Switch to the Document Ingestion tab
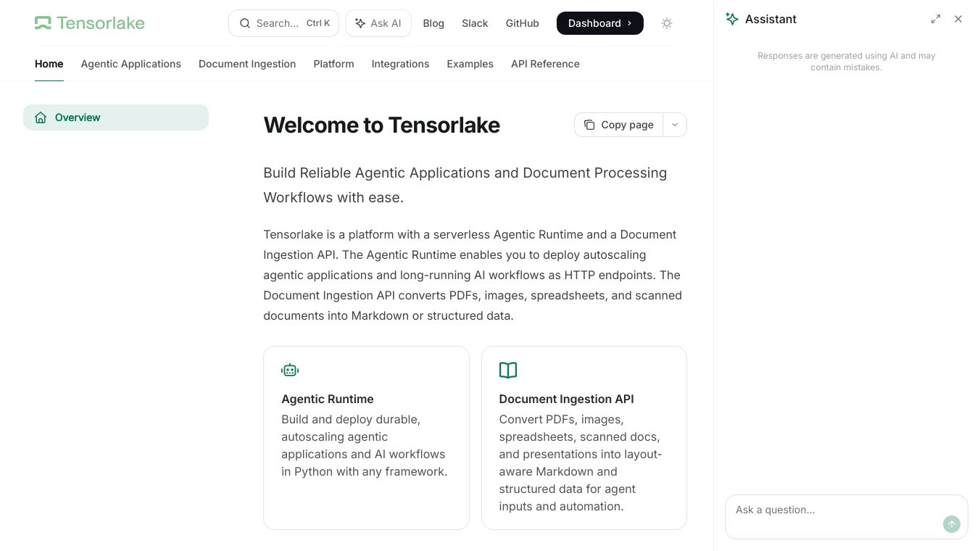This screenshot has width=980, height=551. [x=247, y=64]
